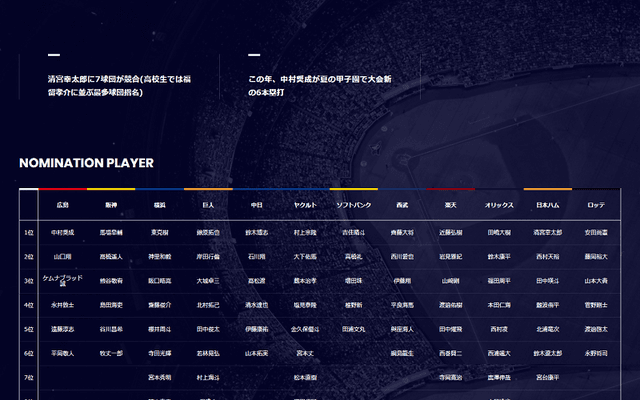Click 田嶋大樹 in the オリックス column
Viewport: 640px width, 400px height.
(499, 232)
